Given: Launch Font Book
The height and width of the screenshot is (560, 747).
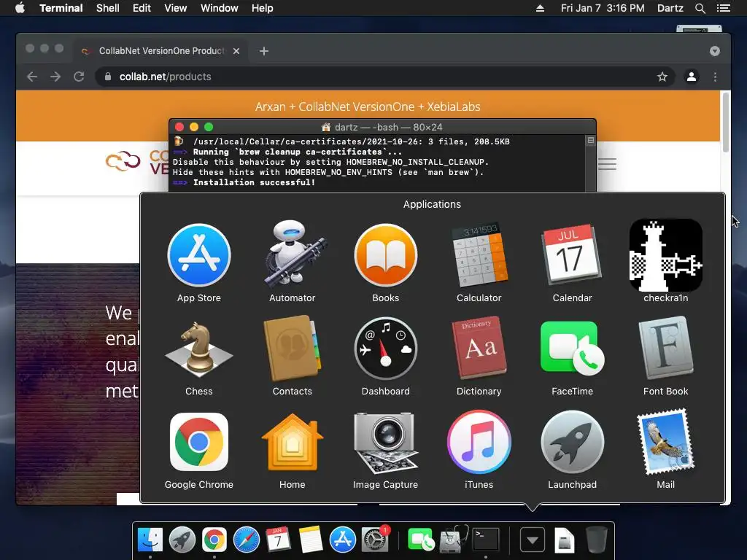Looking at the screenshot, I should 665,349.
